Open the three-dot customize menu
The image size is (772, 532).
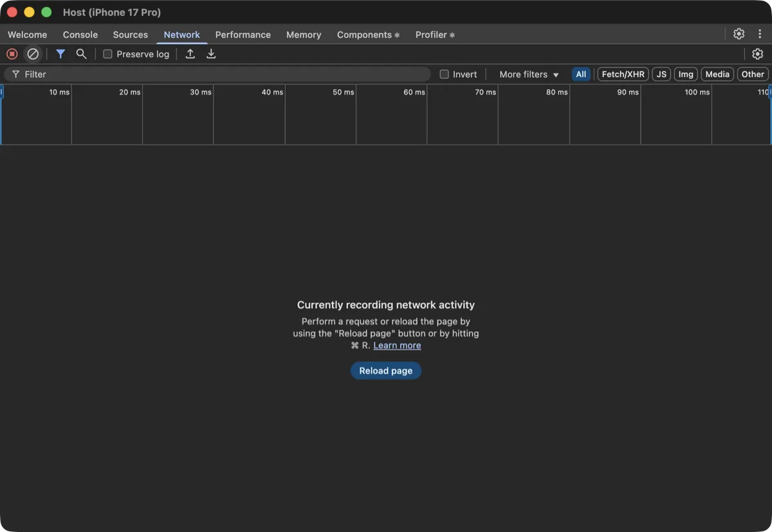click(760, 33)
